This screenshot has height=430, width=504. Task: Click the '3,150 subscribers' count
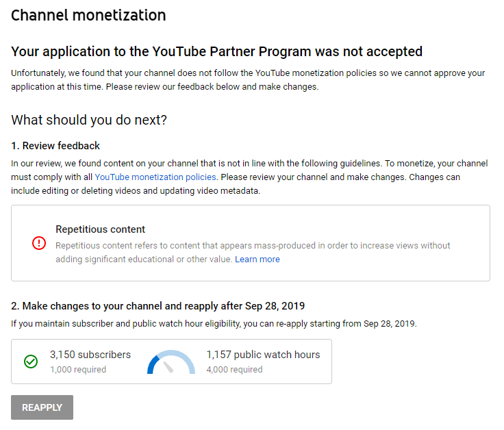[x=90, y=355]
